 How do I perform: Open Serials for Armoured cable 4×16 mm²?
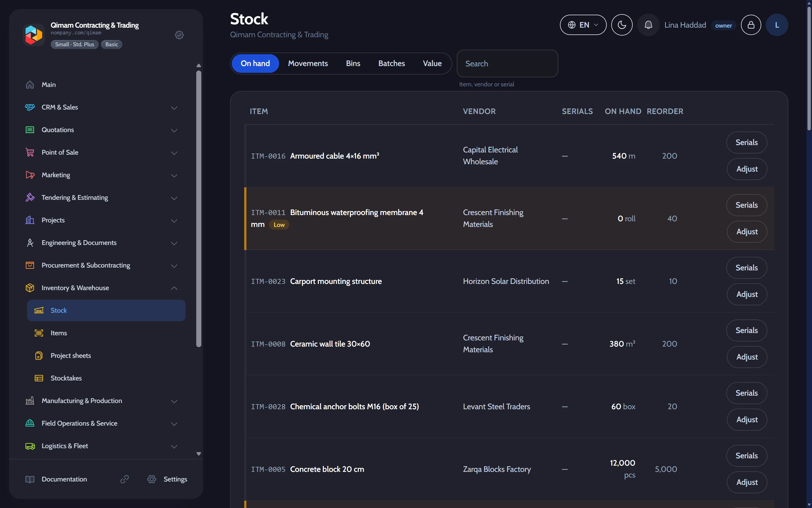(747, 143)
